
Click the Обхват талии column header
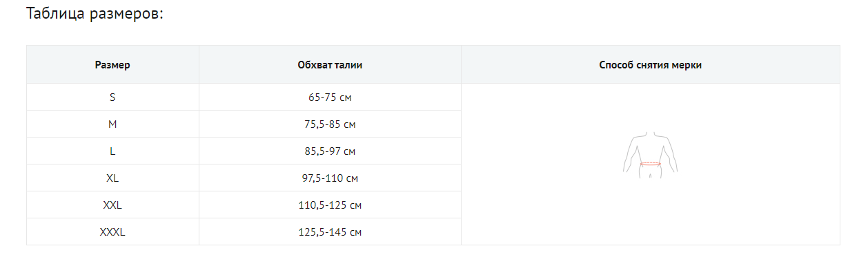tap(330, 65)
